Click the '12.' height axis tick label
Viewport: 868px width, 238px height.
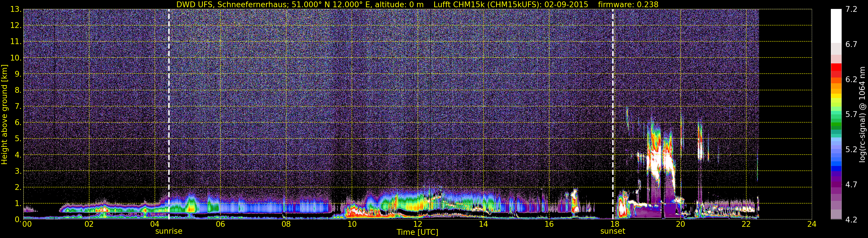click(x=16, y=25)
